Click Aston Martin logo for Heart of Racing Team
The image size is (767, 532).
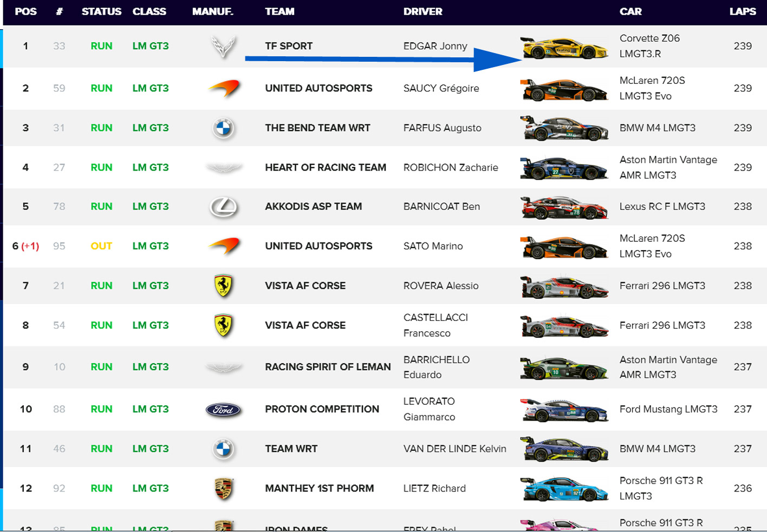point(224,168)
